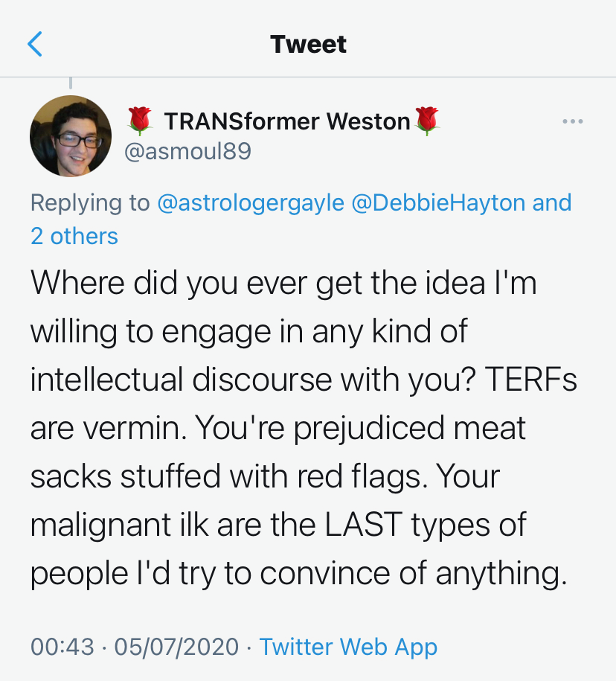Open the tweet's more options ellipsis
The image size is (616, 681).
tap(573, 121)
